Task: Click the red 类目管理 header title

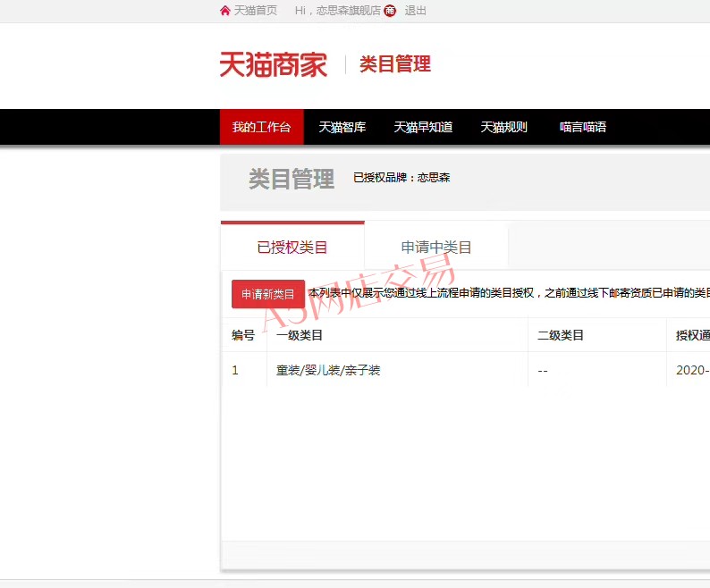Action: pos(395,63)
